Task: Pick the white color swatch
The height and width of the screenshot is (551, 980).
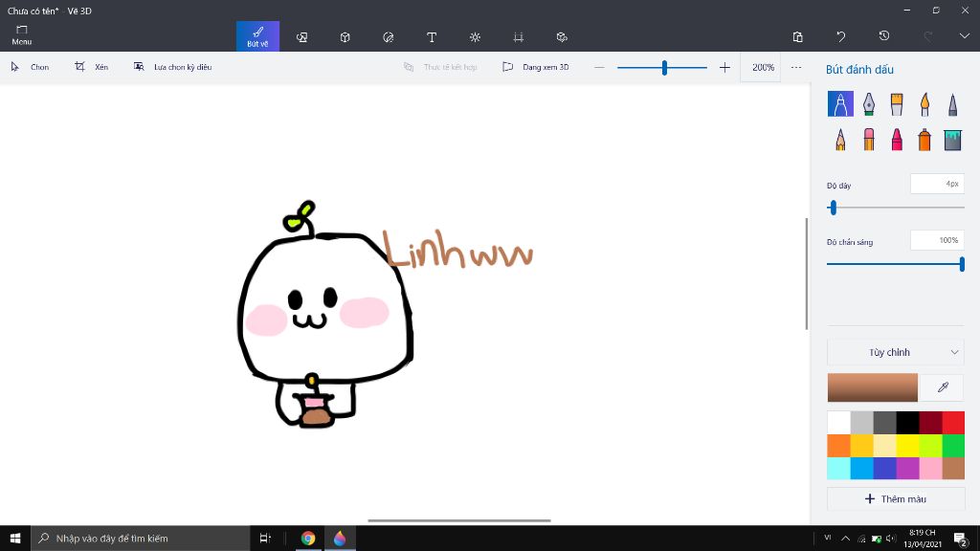Action: [x=838, y=423]
